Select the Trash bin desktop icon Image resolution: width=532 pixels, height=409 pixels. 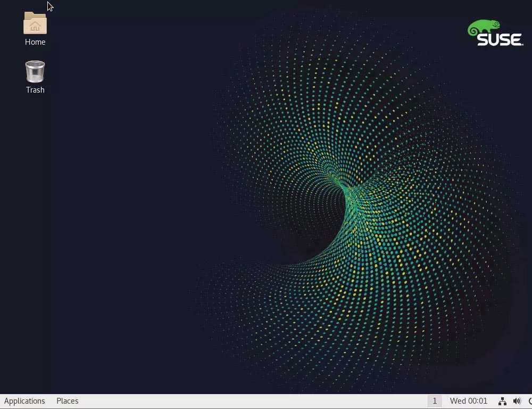(x=35, y=72)
